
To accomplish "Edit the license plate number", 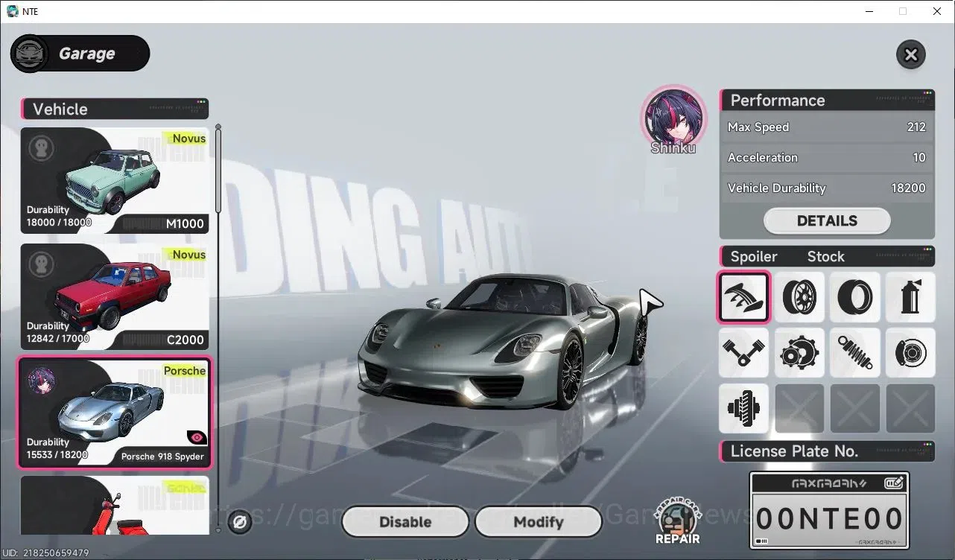I will point(894,483).
